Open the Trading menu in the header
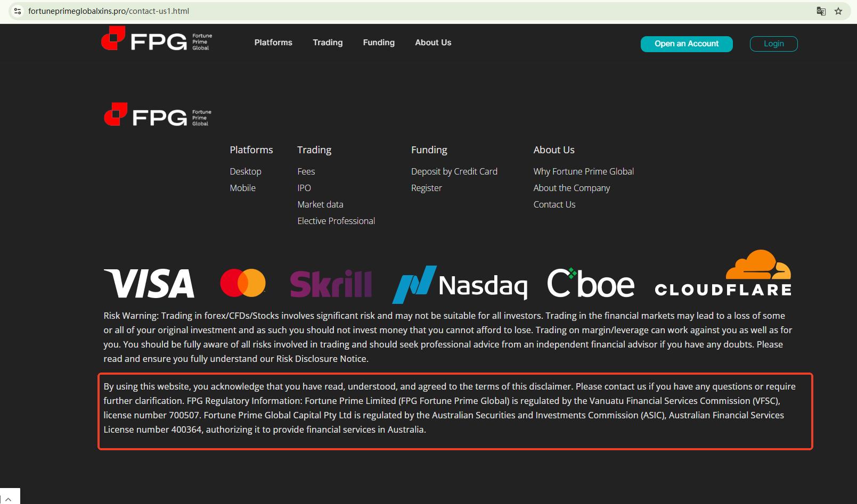 click(x=328, y=43)
